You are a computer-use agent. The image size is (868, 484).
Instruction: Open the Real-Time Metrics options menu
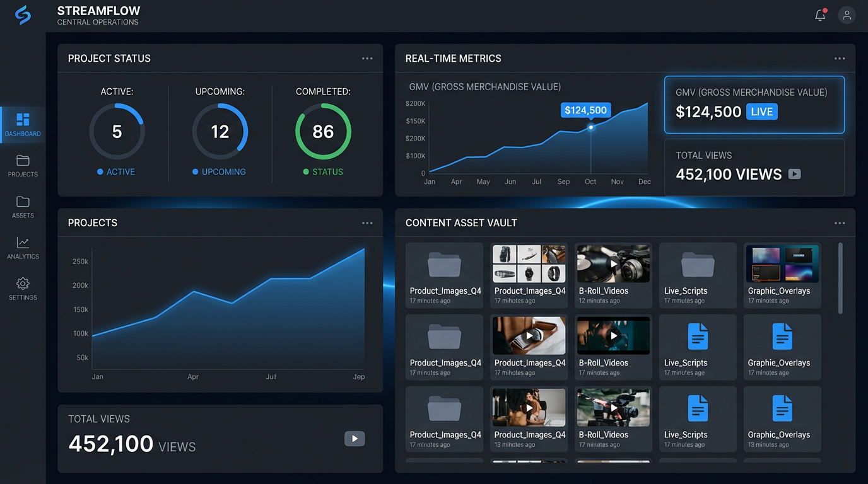point(840,58)
